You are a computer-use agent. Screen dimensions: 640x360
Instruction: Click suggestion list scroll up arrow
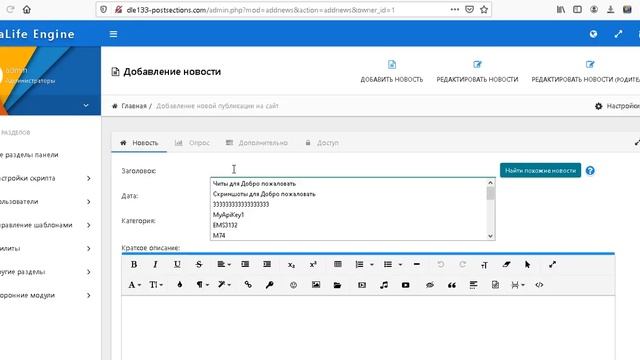(x=490, y=182)
